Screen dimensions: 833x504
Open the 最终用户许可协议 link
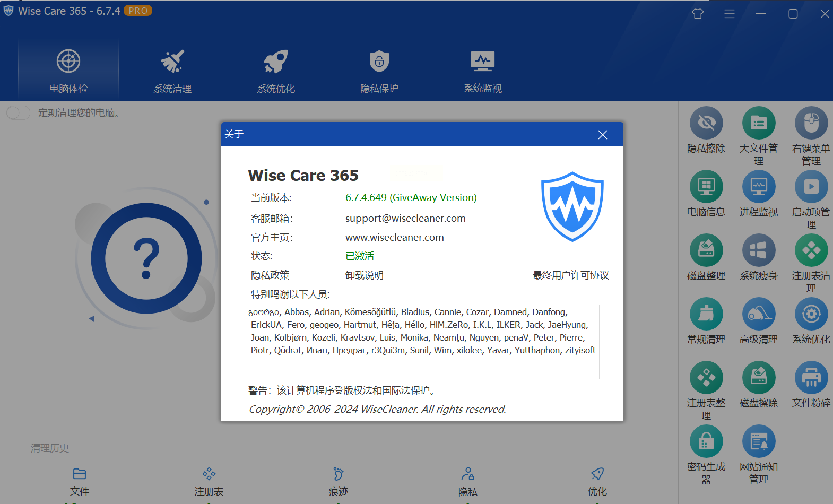click(x=571, y=275)
